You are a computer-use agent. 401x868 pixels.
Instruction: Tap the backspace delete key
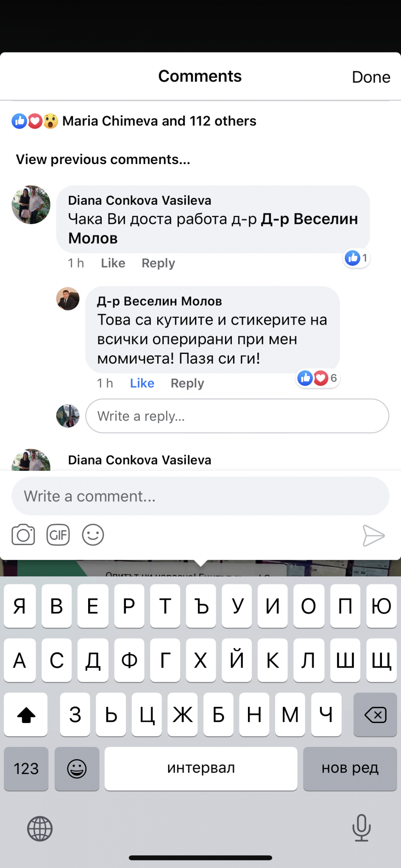375,715
